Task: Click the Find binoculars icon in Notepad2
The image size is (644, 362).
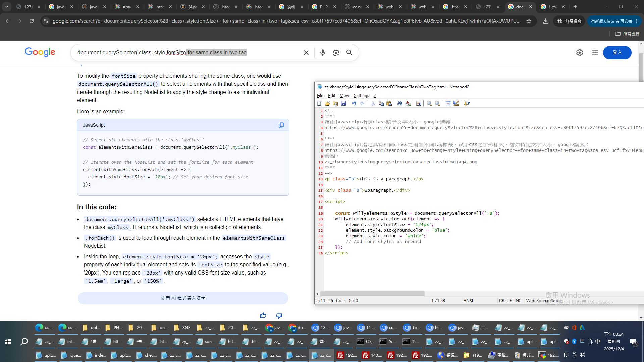Action: pyautogui.click(x=400, y=103)
